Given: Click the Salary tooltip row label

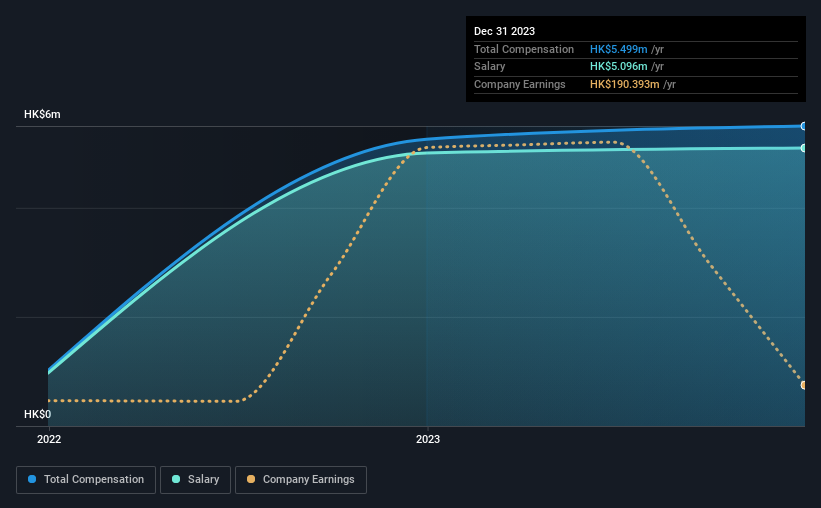Looking at the screenshot, I should click(490, 67).
